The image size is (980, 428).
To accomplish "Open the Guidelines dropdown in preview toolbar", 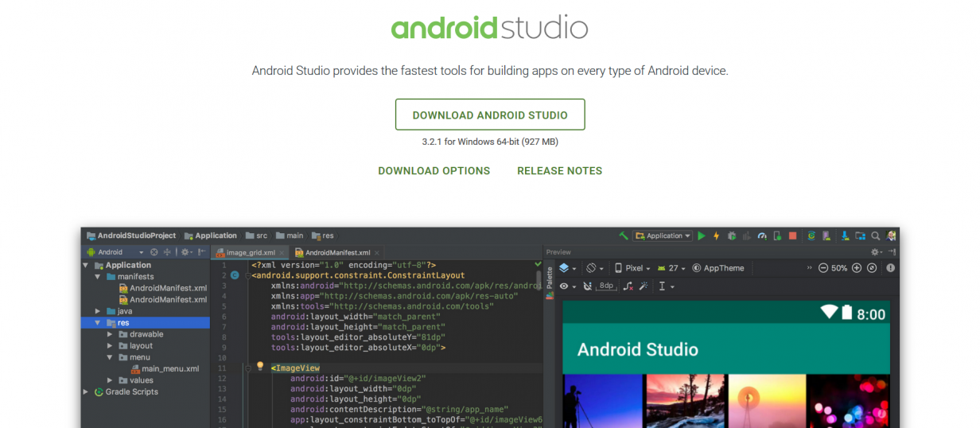I will (x=666, y=286).
